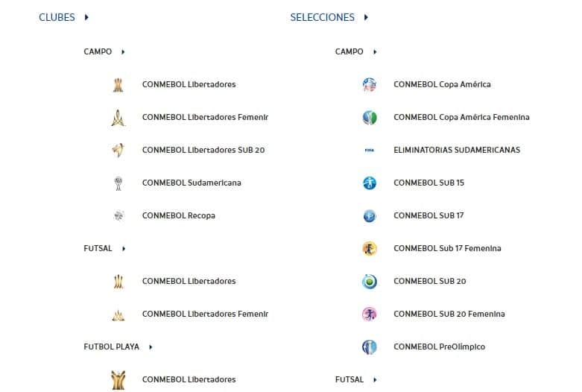Click the FIFA logo beside Eliminatorias Sudamericanas
The image size is (582, 392).
point(370,151)
